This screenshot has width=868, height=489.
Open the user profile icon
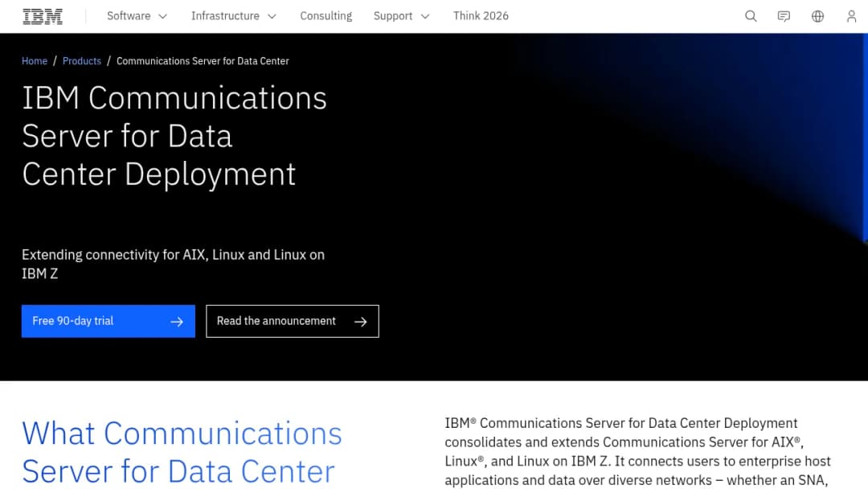[x=851, y=16]
